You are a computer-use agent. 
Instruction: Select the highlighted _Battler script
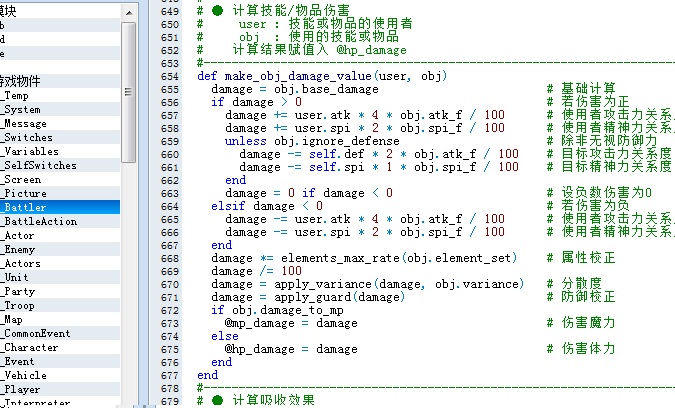[60, 207]
